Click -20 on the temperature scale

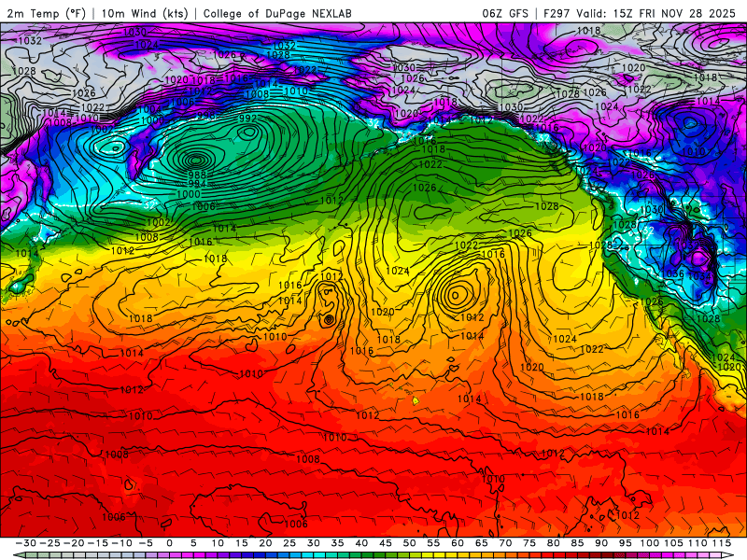[74, 543]
